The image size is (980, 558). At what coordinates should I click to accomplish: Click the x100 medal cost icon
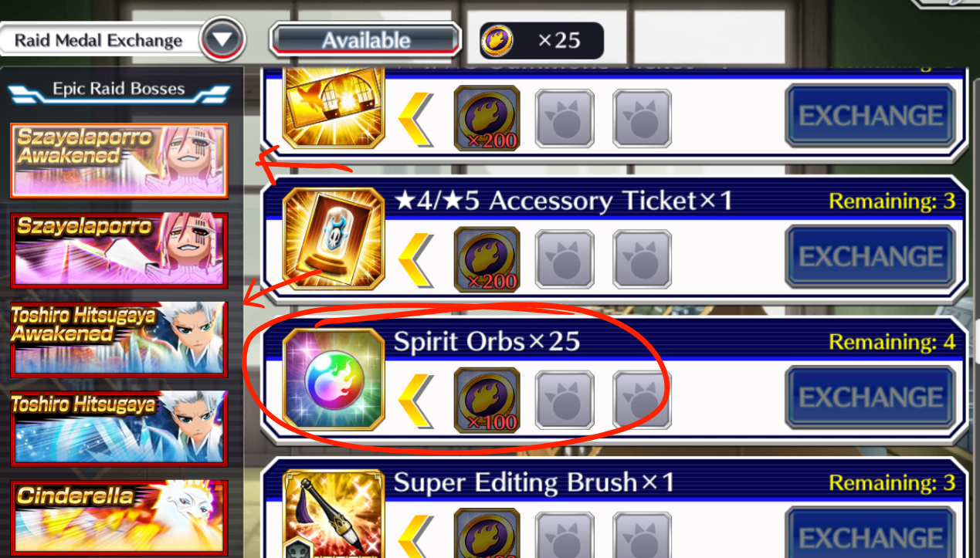pyautogui.click(x=487, y=400)
